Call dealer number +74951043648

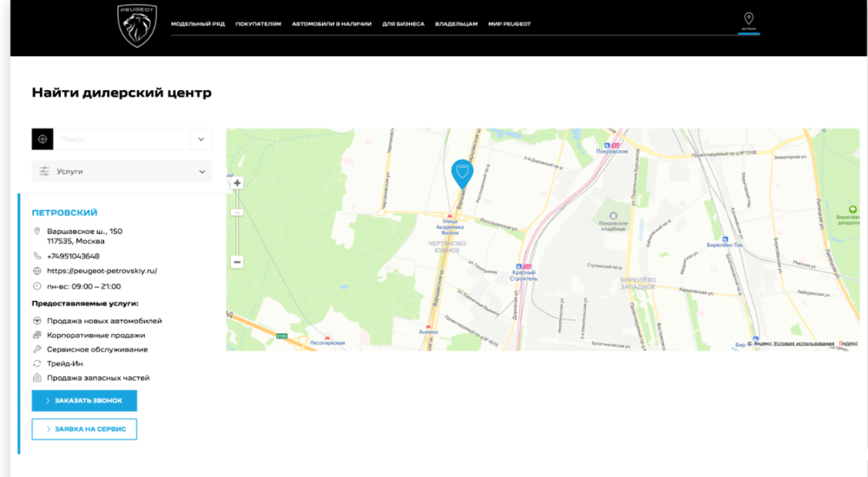(x=73, y=256)
